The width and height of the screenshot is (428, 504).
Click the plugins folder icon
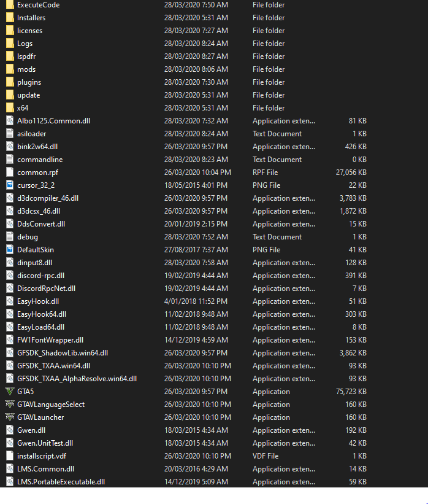(x=10, y=82)
